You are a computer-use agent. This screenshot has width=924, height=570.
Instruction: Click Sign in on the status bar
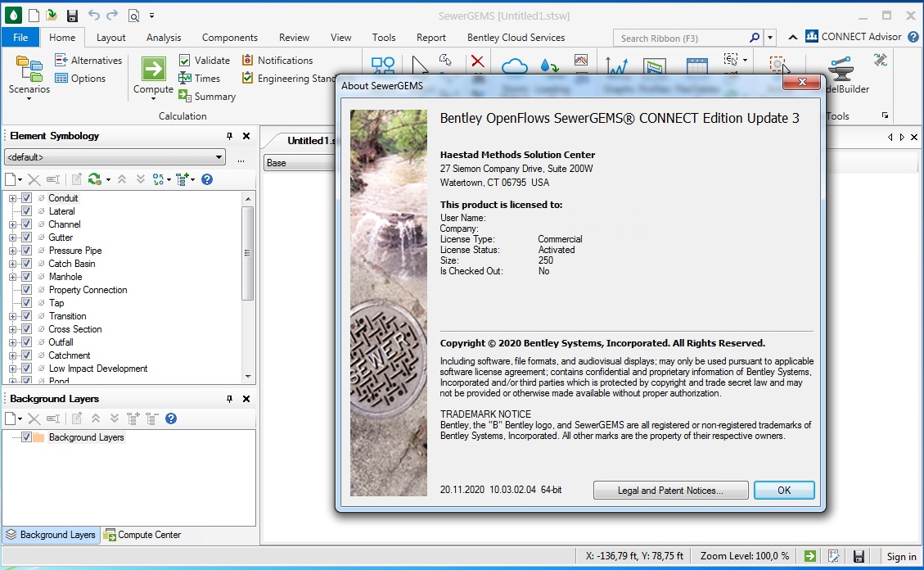901,556
